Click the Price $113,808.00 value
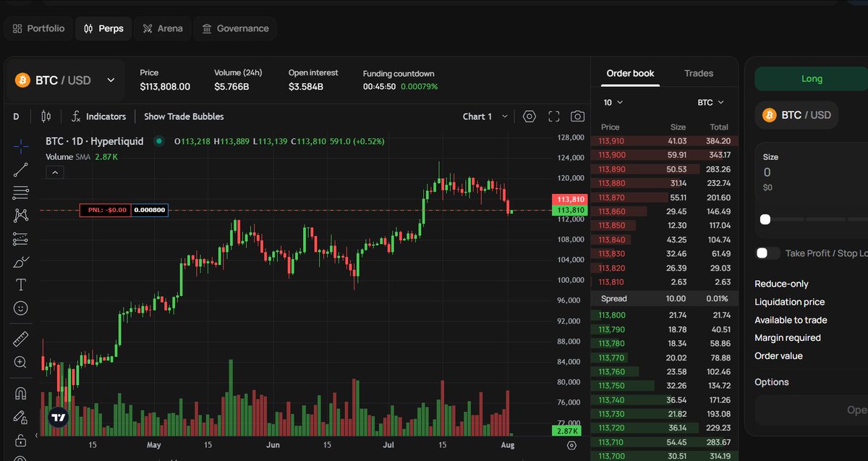Image resolution: width=868 pixels, height=461 pixels. tap(165, 87)
